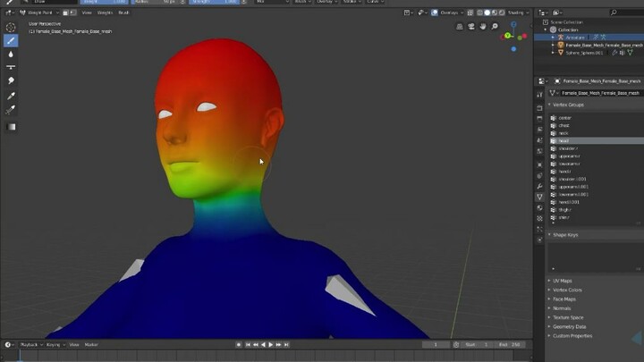The height and width of the screenshot is (362, 644).
Task: Enable face selection masking in header
Action: 65,13
